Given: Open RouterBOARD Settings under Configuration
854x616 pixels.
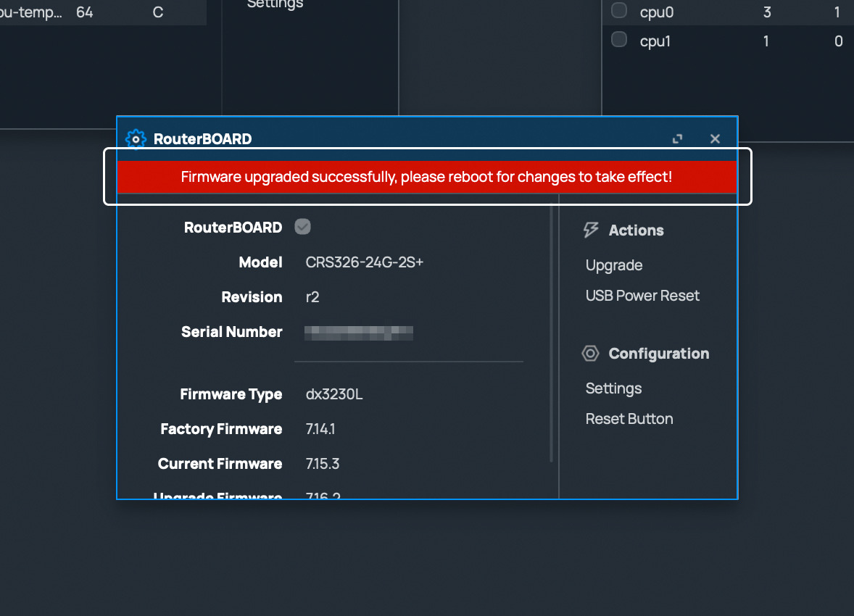Looking at the screenshot, I should click(613, 388).
